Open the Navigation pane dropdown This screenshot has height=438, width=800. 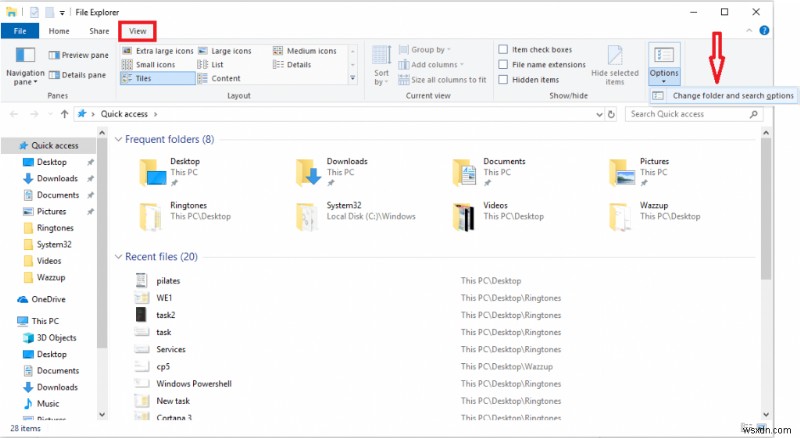pos(24,66)
